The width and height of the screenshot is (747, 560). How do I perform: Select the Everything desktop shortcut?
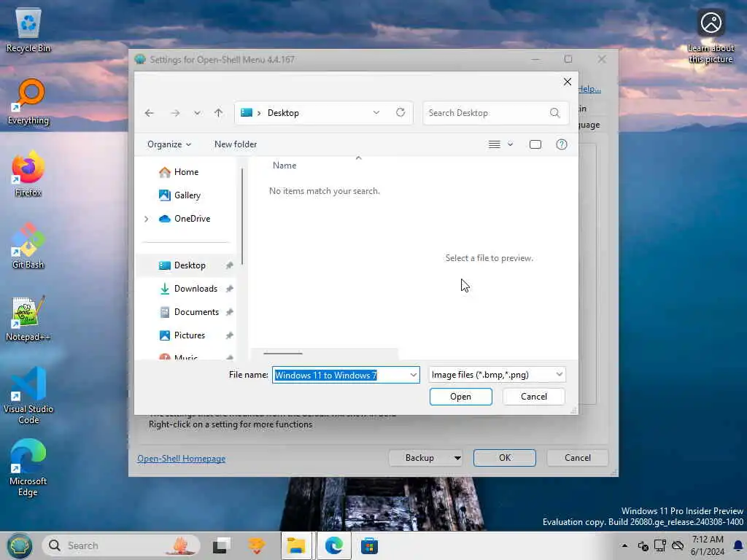[x=28, y=102]
